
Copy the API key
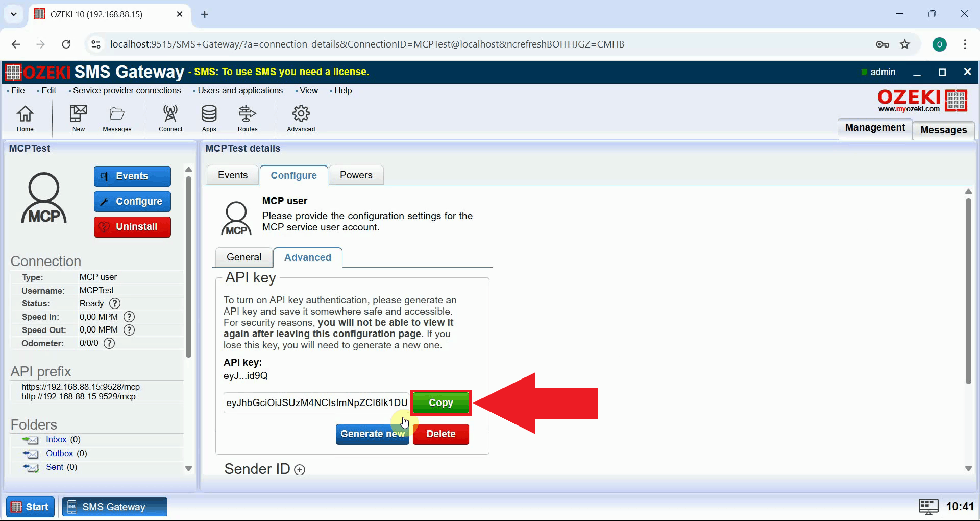coord(440,402)
